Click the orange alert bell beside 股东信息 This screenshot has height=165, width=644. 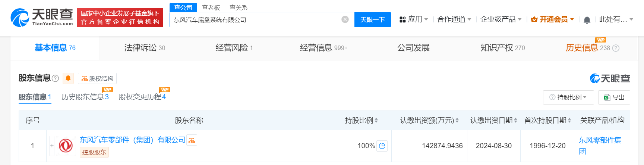tap(68, 78)
